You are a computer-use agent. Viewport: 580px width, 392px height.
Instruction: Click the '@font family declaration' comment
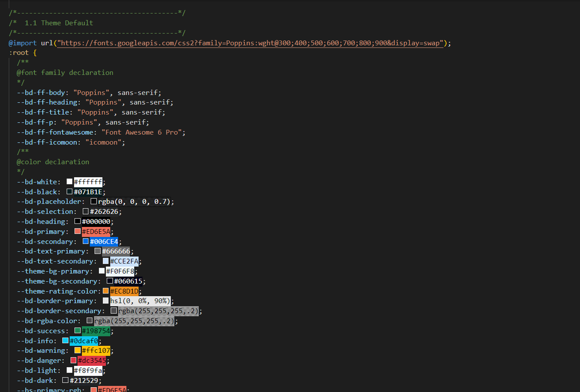coord(65,72)
